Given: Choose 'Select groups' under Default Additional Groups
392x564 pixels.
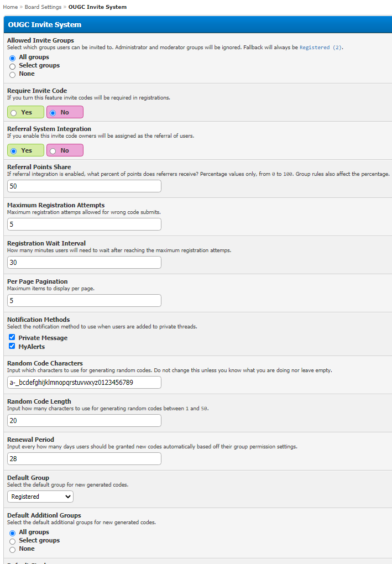Looking at the screenshot, I should coord(13,541).
